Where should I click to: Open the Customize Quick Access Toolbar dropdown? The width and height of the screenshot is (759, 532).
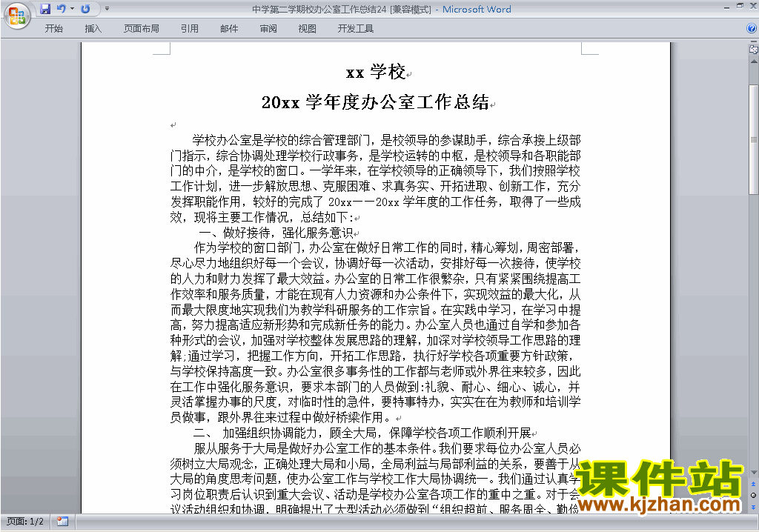click(x=107, y=9)
